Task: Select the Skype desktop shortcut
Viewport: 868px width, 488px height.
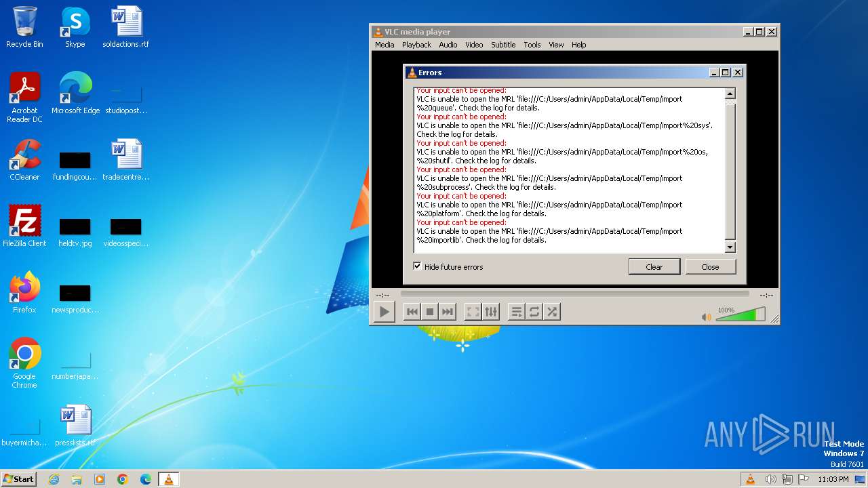Action: point(75,27)
